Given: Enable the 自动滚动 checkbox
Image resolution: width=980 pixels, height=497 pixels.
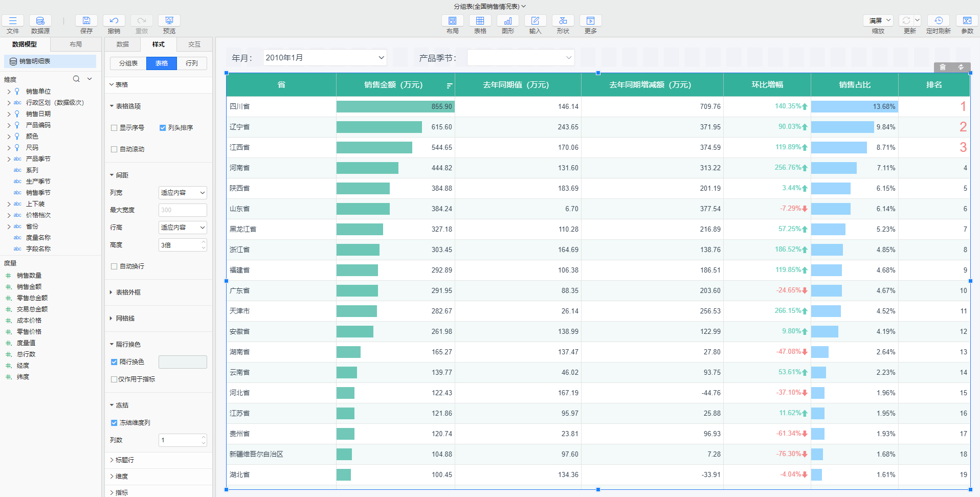Looking at the screenshot, I should 114,149.
